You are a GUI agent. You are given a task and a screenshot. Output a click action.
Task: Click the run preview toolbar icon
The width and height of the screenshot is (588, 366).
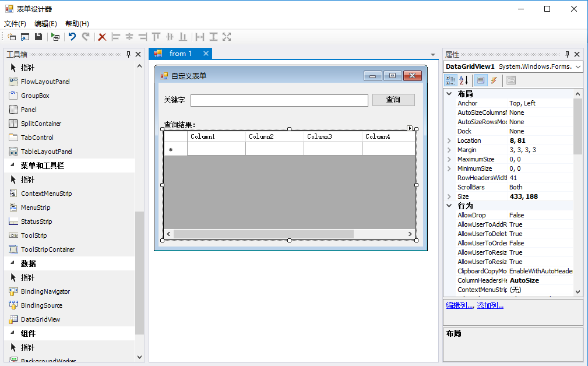click(55, 37)
